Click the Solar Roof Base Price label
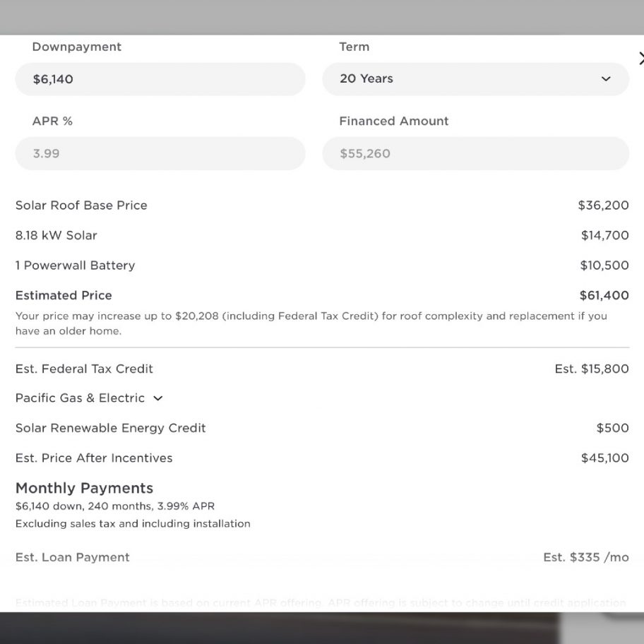 81,205
